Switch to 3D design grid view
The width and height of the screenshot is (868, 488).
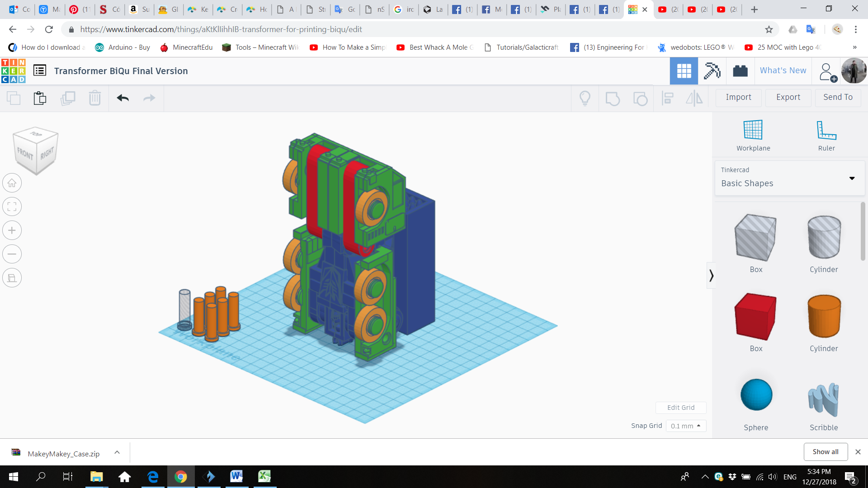[x=684, y=71]
